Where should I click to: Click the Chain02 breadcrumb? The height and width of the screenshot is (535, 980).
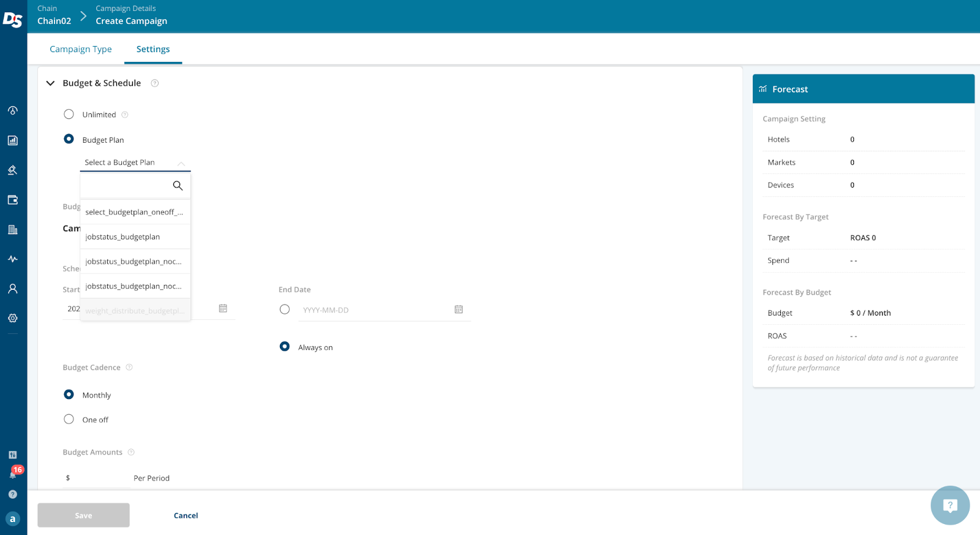[x=54, y=21]
